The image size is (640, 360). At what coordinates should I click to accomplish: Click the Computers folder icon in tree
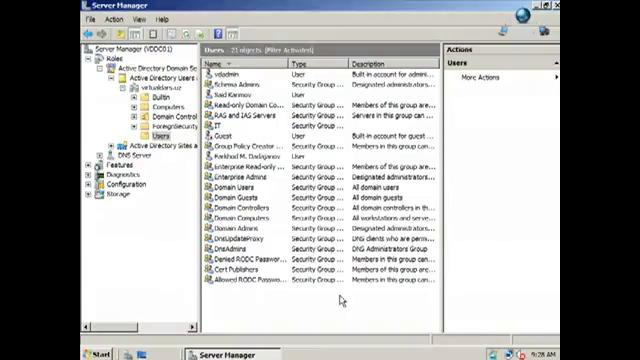point(144,107)
